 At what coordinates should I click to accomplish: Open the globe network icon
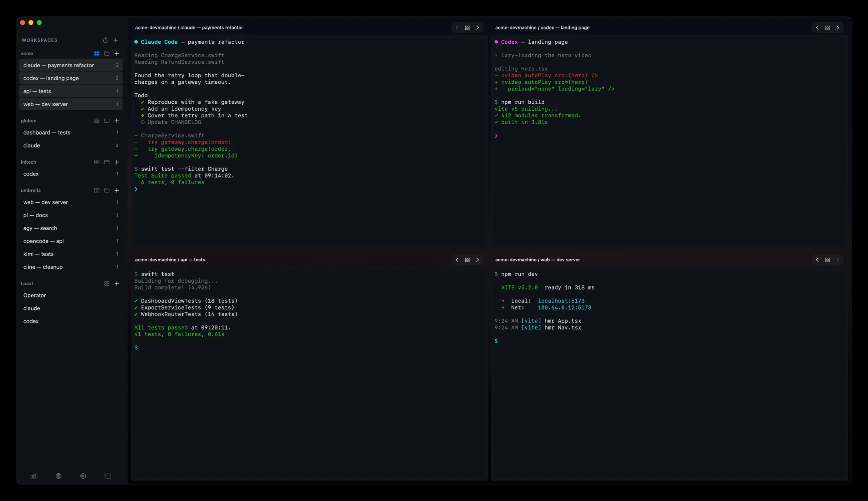click(59, 476)
